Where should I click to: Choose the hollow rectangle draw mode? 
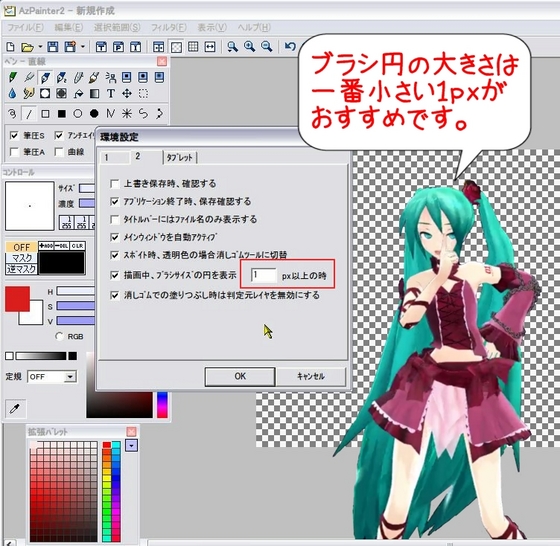click(45, 114)
